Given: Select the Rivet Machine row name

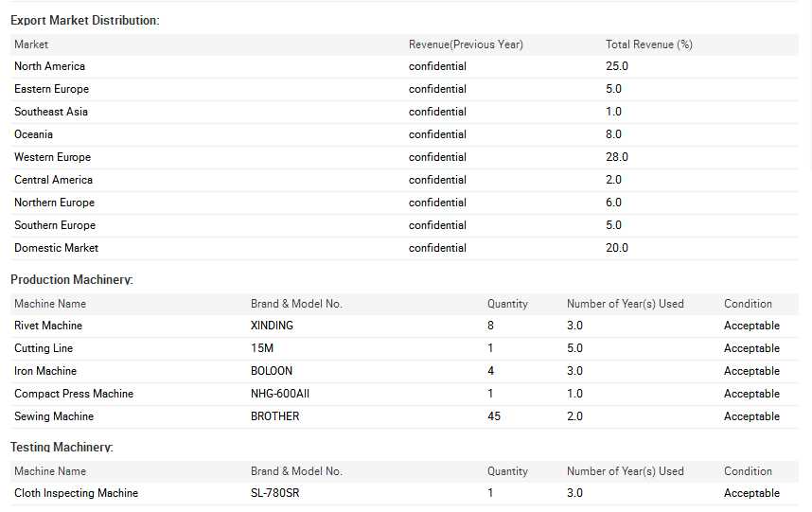Looking at the screenshot, I should (48, 326).
